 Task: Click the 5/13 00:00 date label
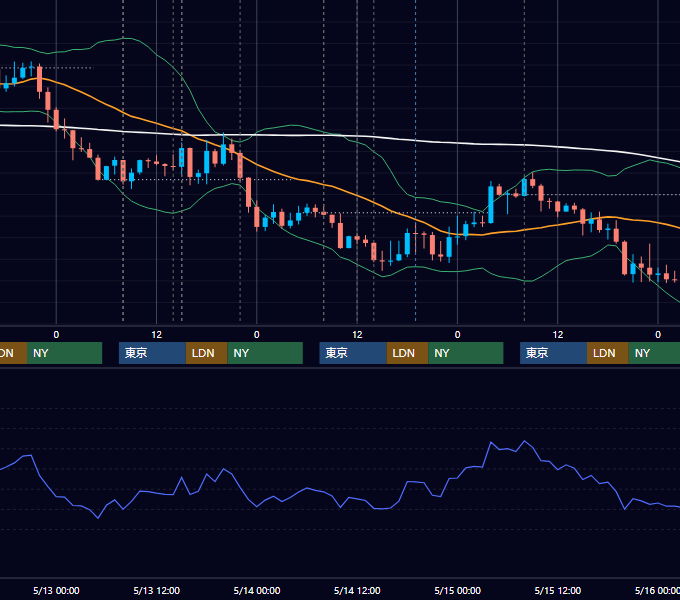56,590
